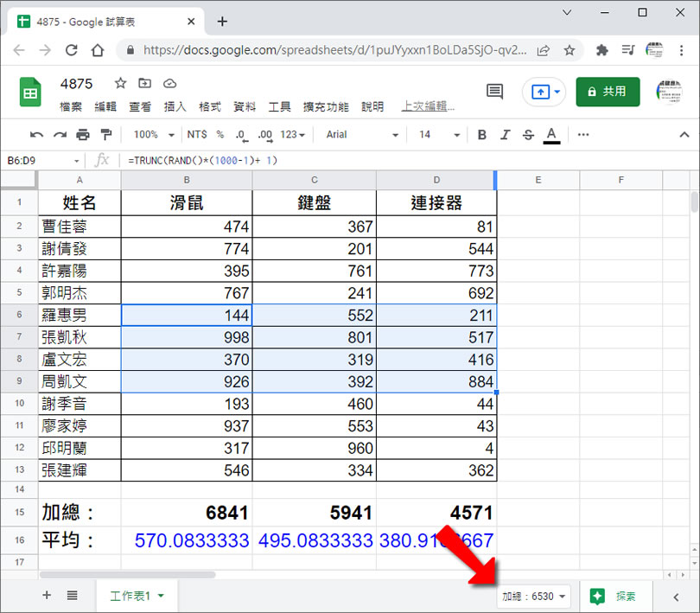Image resolution: width=700 pixels, height=613 pixels.
Task: Open the media control icon
Action: pyautogui.click(x=628, y=50)
